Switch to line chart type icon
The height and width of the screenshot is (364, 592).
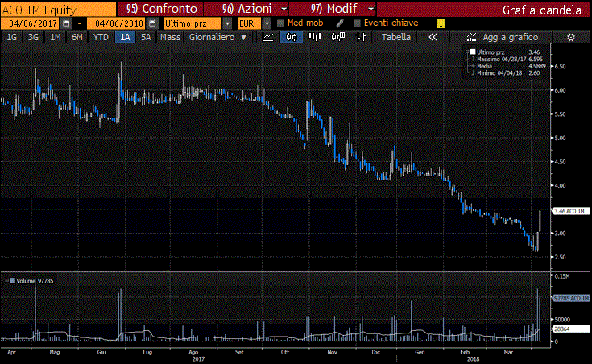click(267, 37)
